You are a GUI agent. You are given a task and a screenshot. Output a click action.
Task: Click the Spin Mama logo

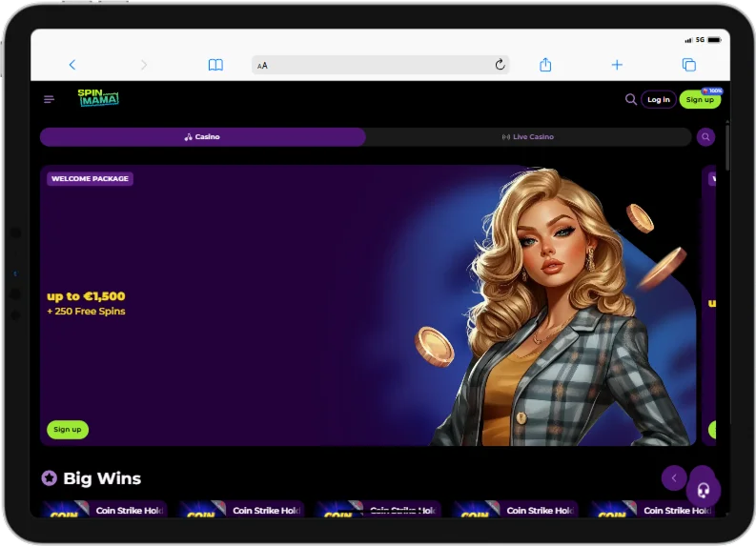[x=98, y=98]
